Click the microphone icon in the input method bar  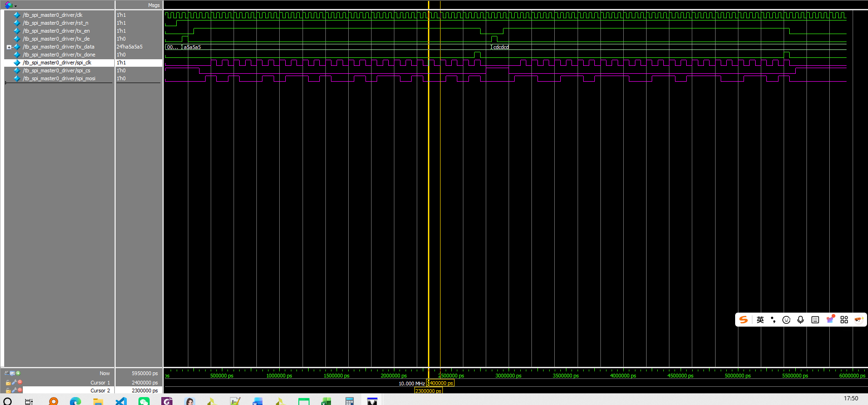pos(800,320)
